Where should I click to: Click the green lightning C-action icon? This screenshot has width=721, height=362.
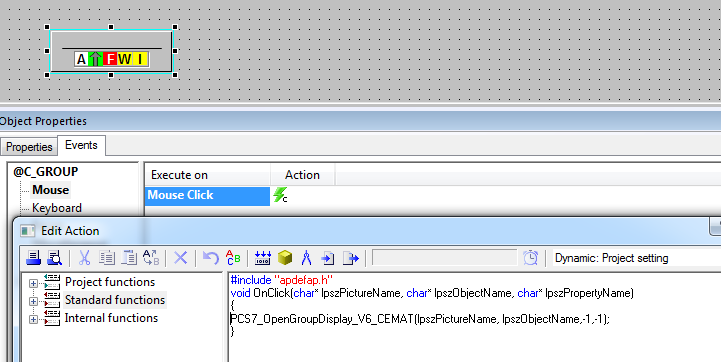pos(280,195)
